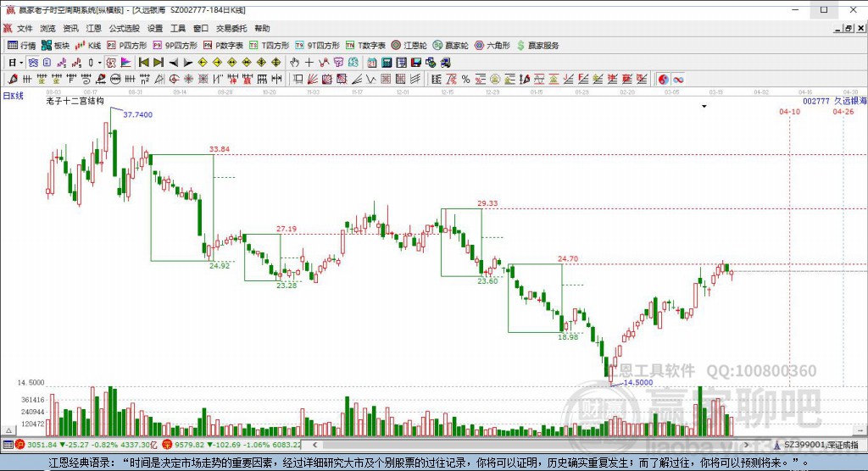The image size is (868, 471).
Task: Select the percent % retracement tool
Action: [465, 79]
